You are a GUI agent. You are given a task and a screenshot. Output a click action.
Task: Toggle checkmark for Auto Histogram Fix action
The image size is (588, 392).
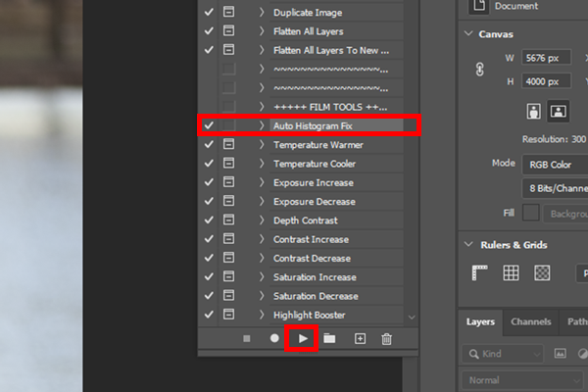(208, 125)
